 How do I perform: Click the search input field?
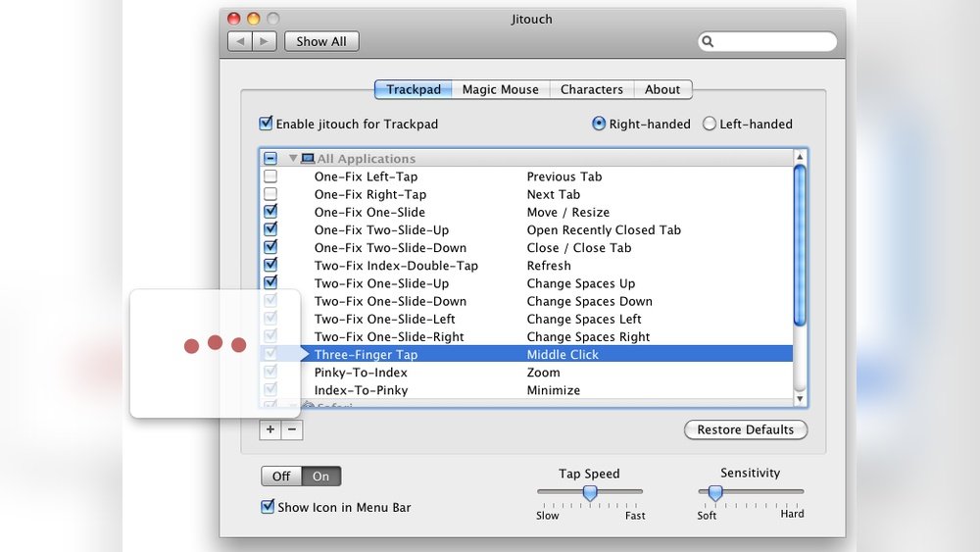(767, 41)
